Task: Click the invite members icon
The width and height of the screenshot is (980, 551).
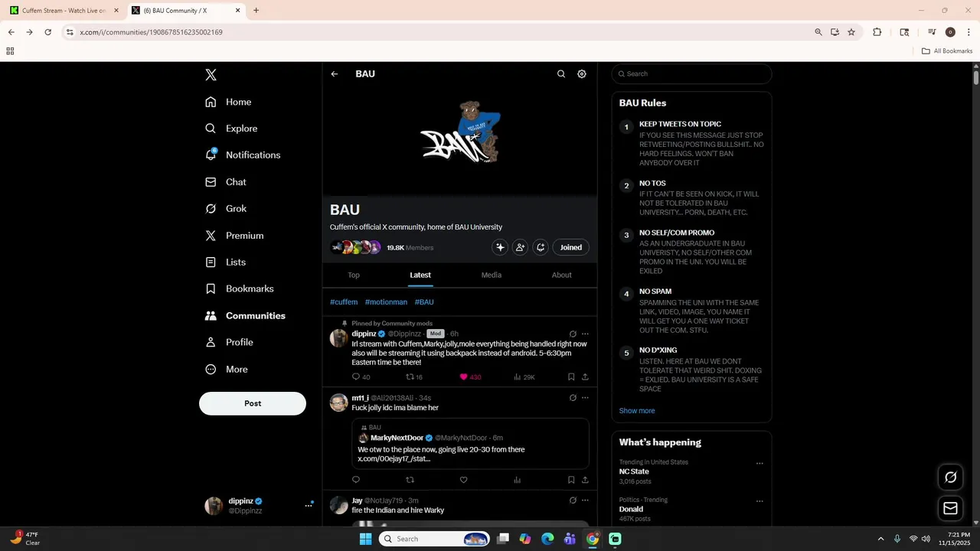Action: [521, 247]
